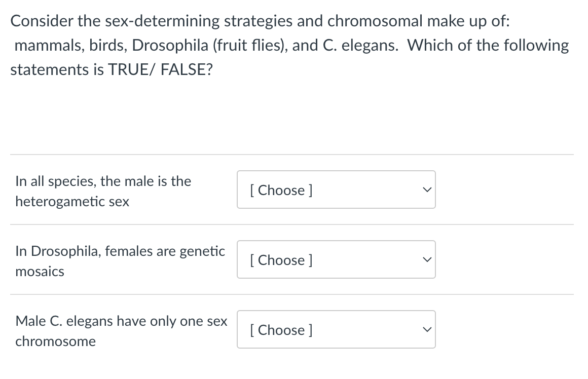Click the text "statements is TRUE/ FALSE?"

112,69
